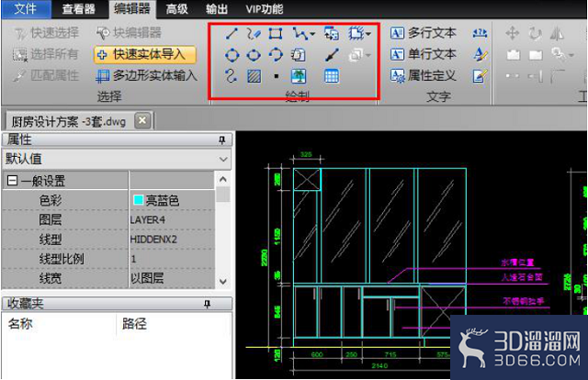Click the grayed Move arrows icon
Viewport: 588px width, 380px height.
[513, 33]
